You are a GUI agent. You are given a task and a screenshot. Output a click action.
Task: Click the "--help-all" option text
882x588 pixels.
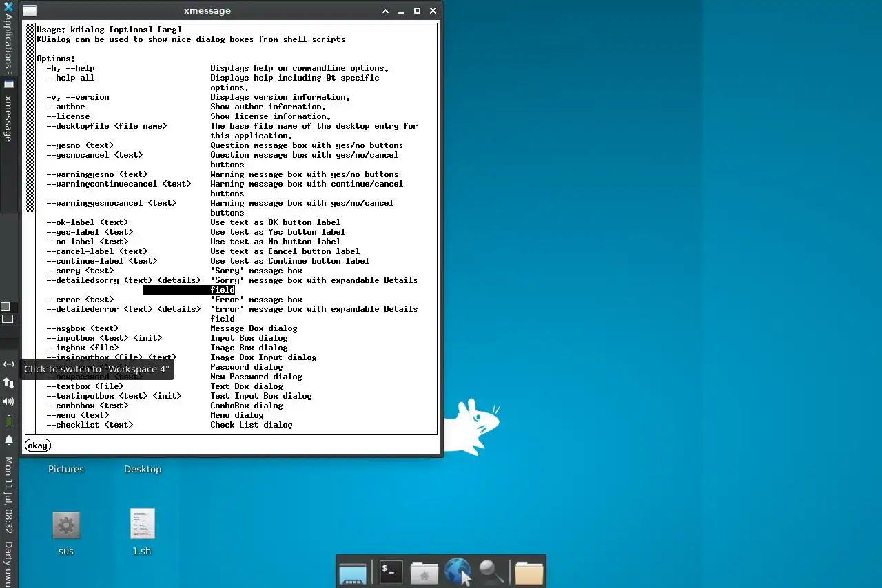point(70,78)
